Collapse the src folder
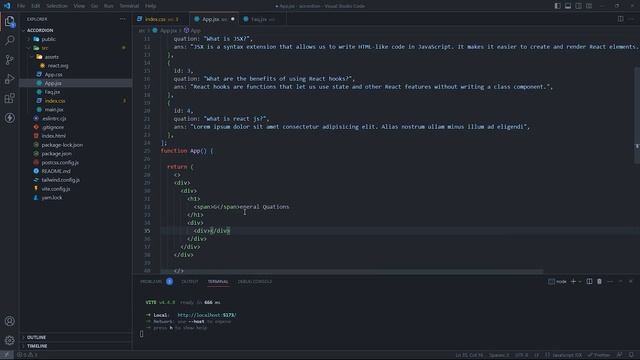This screenshot has width=640, height=360. (x=44, y=48)
